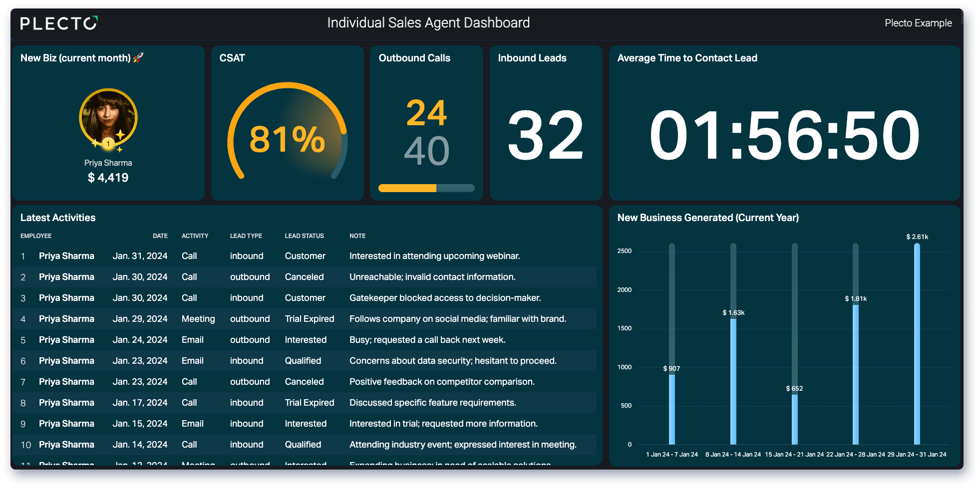Click the CSAT 81% gauge
This screenshot has height=488, width=980.
[287, 132]
